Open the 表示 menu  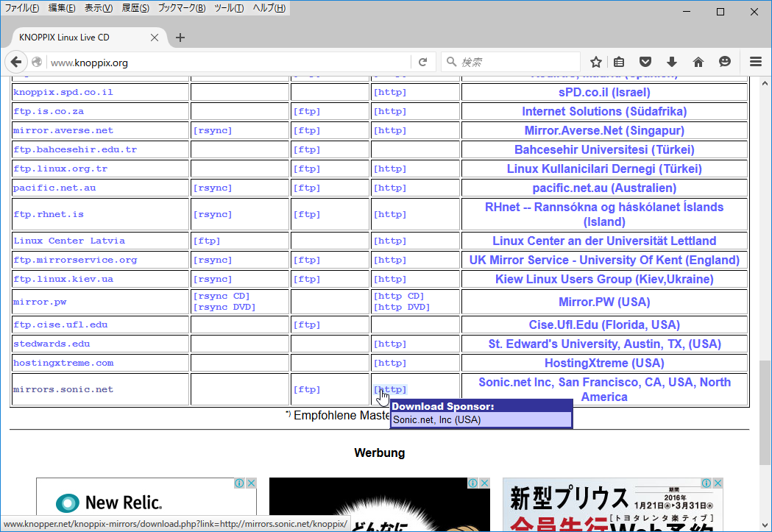click(99, 8)
